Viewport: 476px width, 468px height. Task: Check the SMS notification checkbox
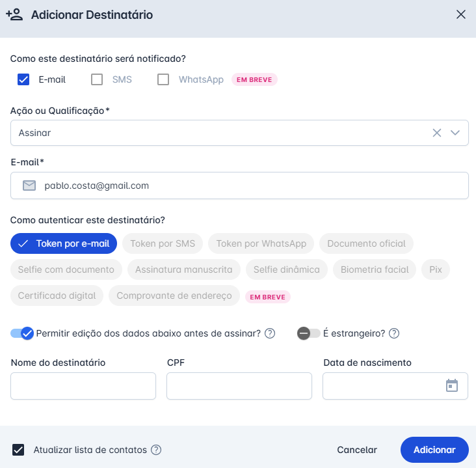coord(97,79)
